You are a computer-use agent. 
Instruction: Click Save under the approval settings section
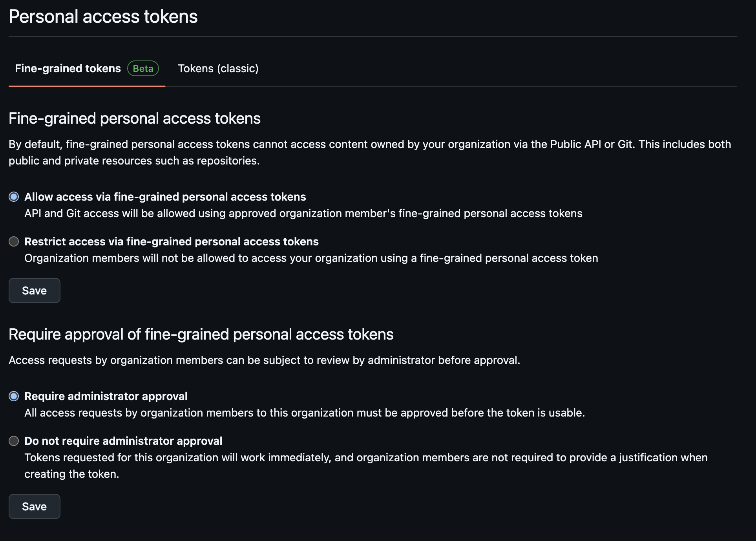34,506
